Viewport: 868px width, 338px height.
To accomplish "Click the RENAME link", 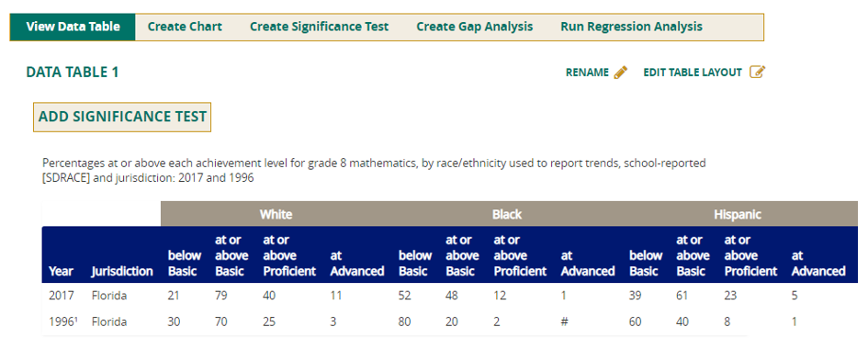I will (587, 73).
